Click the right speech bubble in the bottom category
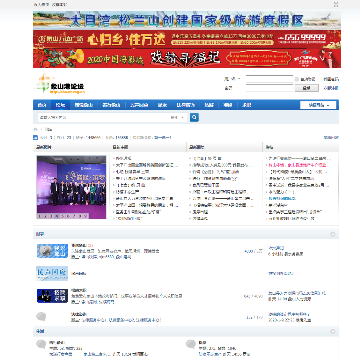The image size is (360, 360). pyautogui.click(x=191, y=344)
